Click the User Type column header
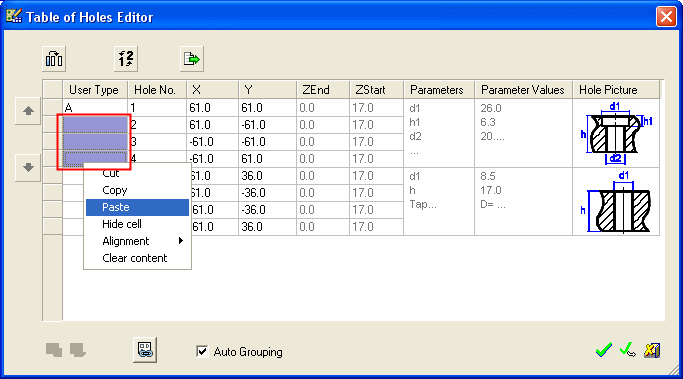The width and height of the screenshot is (683, 379). 95,90
